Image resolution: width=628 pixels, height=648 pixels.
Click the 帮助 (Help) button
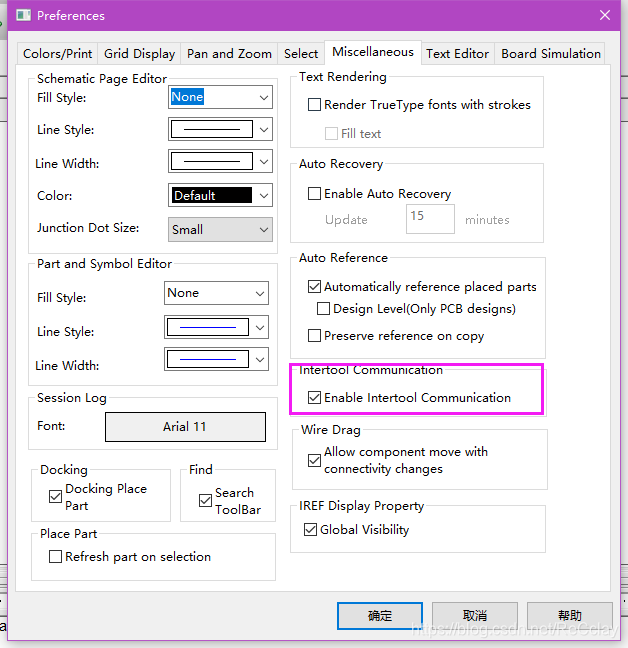coord(570,616)
